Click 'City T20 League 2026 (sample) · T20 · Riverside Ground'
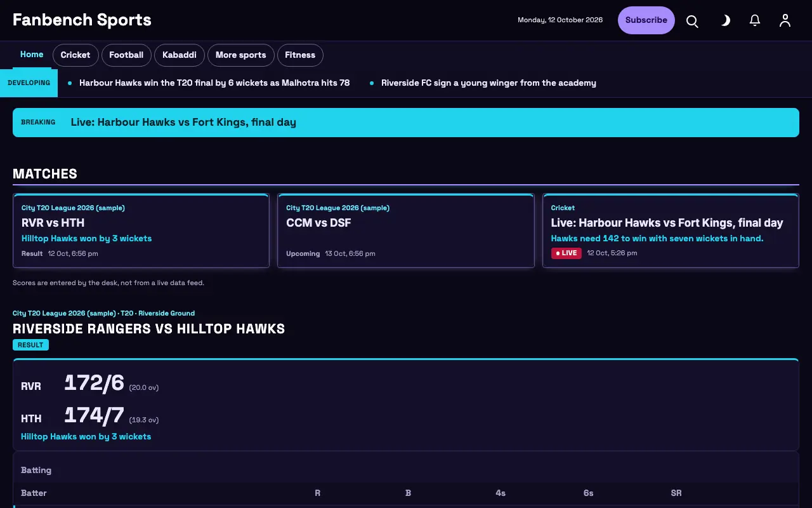Screen dimensions: 812x508 pyautogui.click(x=103, y=313)
